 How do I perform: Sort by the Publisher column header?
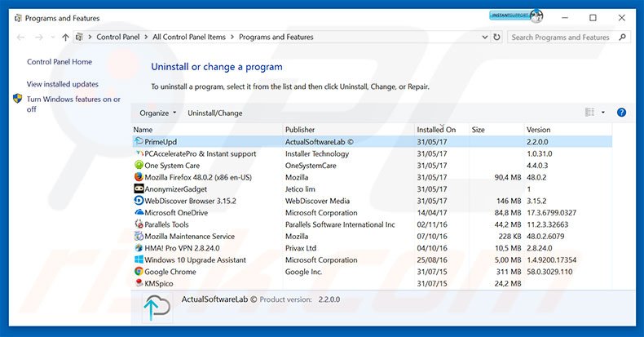pyautogui.click(x=349, y=130)
